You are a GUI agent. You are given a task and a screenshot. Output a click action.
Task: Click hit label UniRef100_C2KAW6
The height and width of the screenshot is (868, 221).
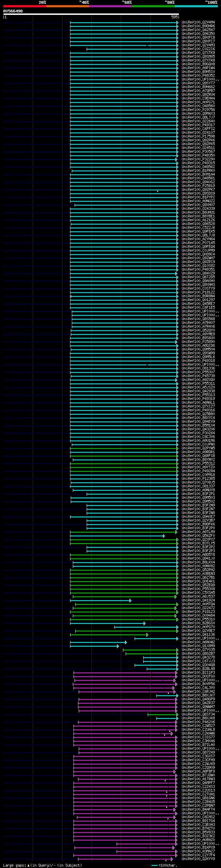tap(198, 734)
